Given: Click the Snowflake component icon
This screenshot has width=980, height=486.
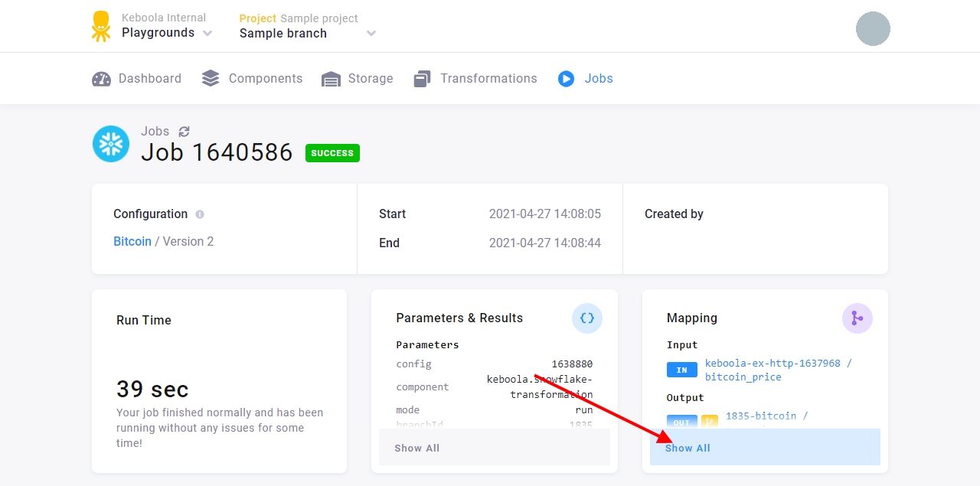Looking at the screenshot, I should (x=111, y=144).
